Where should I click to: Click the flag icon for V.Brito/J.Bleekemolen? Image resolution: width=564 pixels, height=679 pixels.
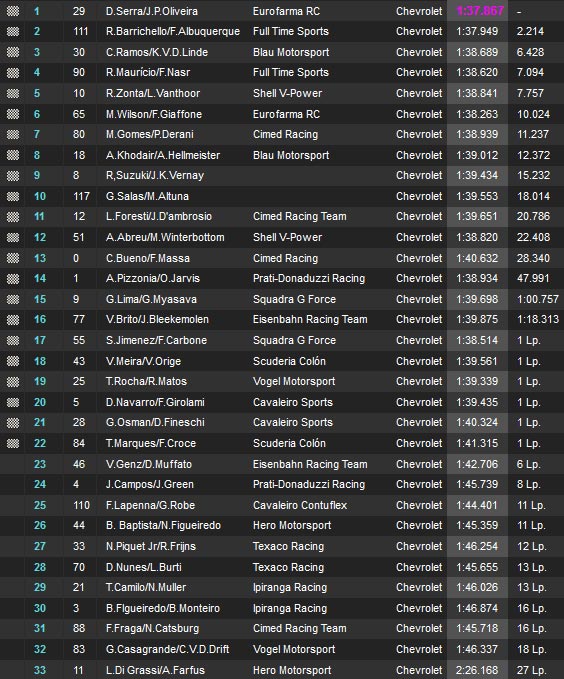(x=13, y=320)
